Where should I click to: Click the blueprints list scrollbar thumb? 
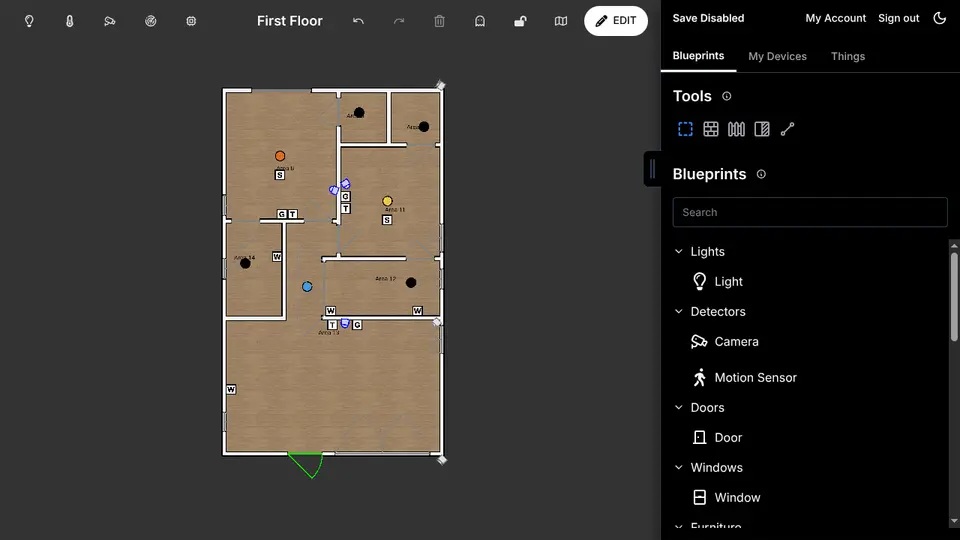(x=954, y=297)
